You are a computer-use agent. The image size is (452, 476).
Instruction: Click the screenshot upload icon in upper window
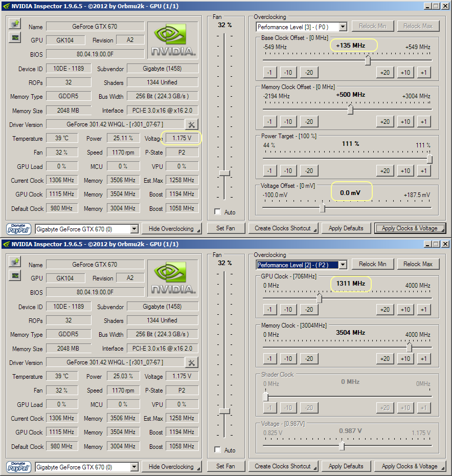(x=15, y=24)
